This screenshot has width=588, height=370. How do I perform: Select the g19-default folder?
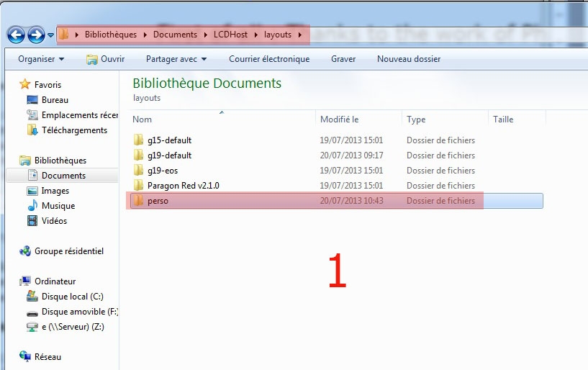click(169, 155)
